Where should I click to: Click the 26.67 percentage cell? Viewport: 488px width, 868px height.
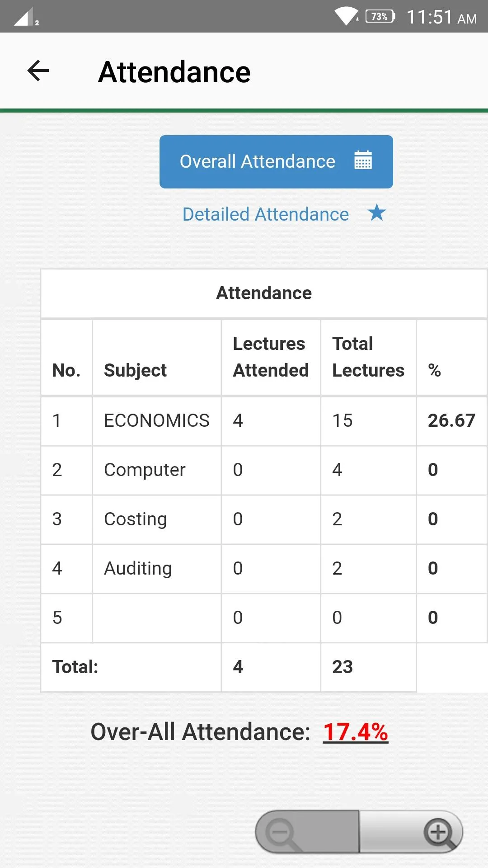pos(451,421)
